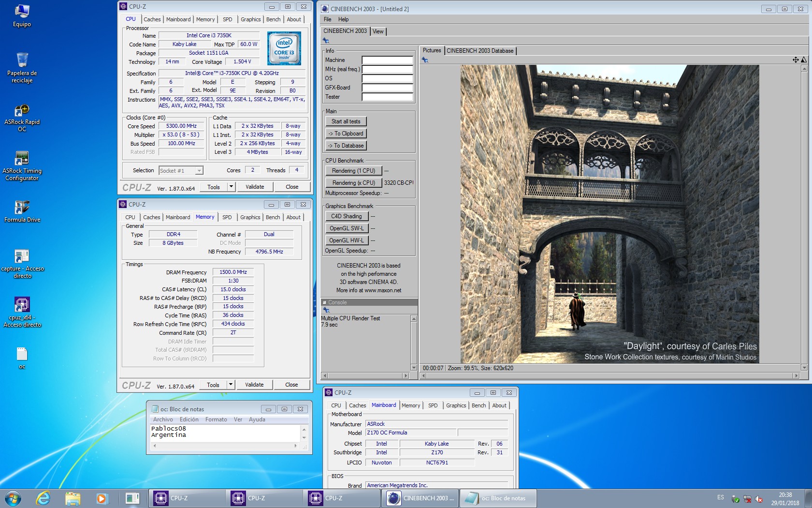The height and width of the screenshot is (508, 812).
Task: Open the capture - Acceso directo shortcut
Action: [22, 264]
